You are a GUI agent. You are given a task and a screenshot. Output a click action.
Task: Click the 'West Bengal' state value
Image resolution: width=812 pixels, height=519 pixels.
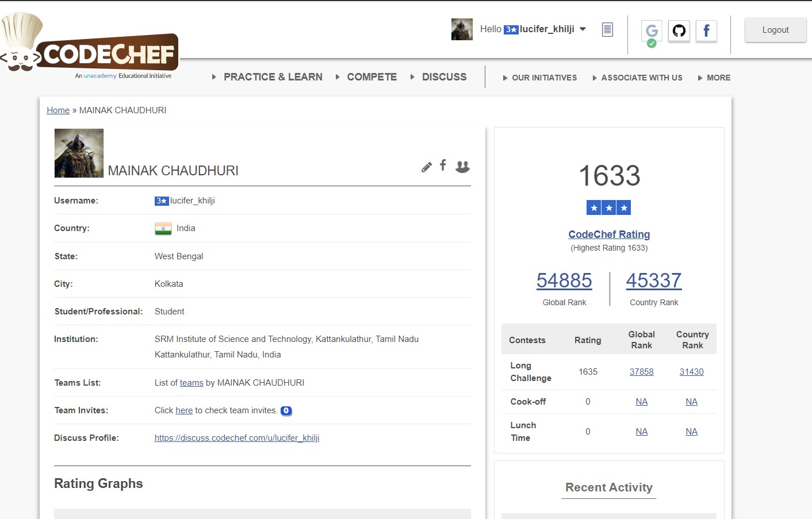pos(179,256)
